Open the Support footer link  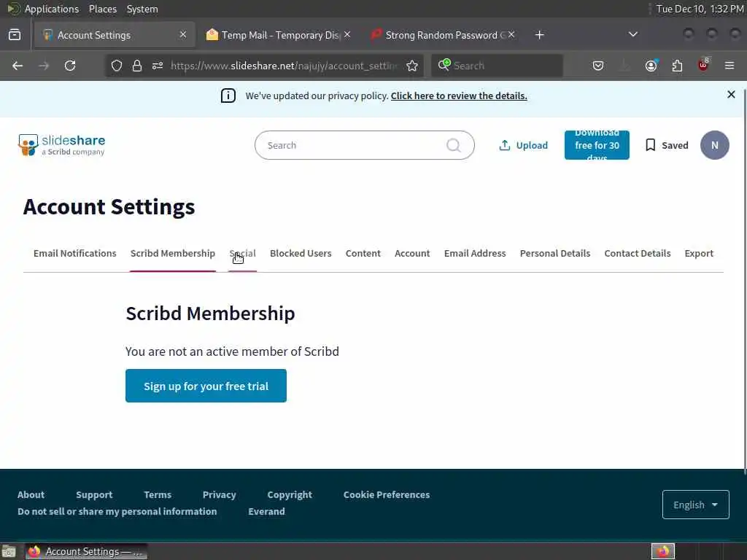(x=94, y=495)
